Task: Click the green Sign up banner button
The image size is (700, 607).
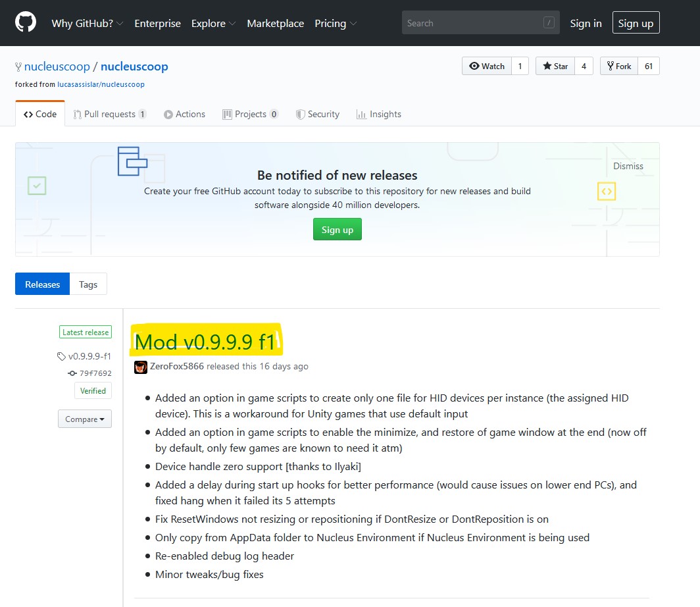Action: tap(337, 230)
